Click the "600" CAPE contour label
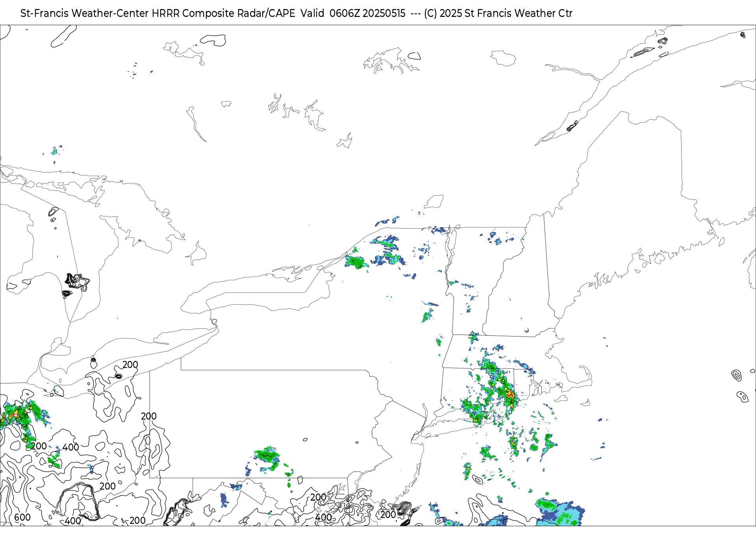The width and height of the screenshot is (756, 551). [x=22, y=517]
